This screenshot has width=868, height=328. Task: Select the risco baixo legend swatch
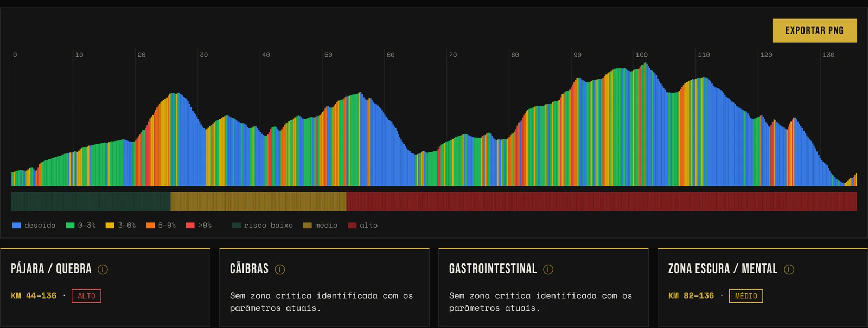[x=237, y=226]
